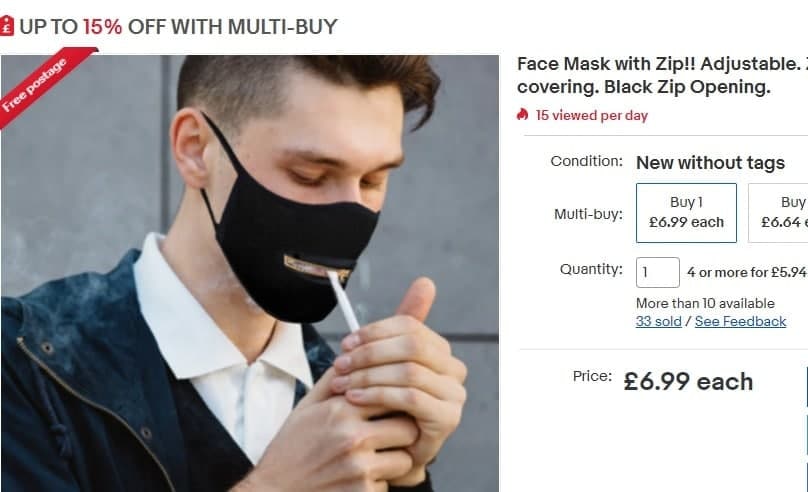Click the Free postage corner ribbon
Image resolution: width=808 pixels, height=492 pixels.
35,86
